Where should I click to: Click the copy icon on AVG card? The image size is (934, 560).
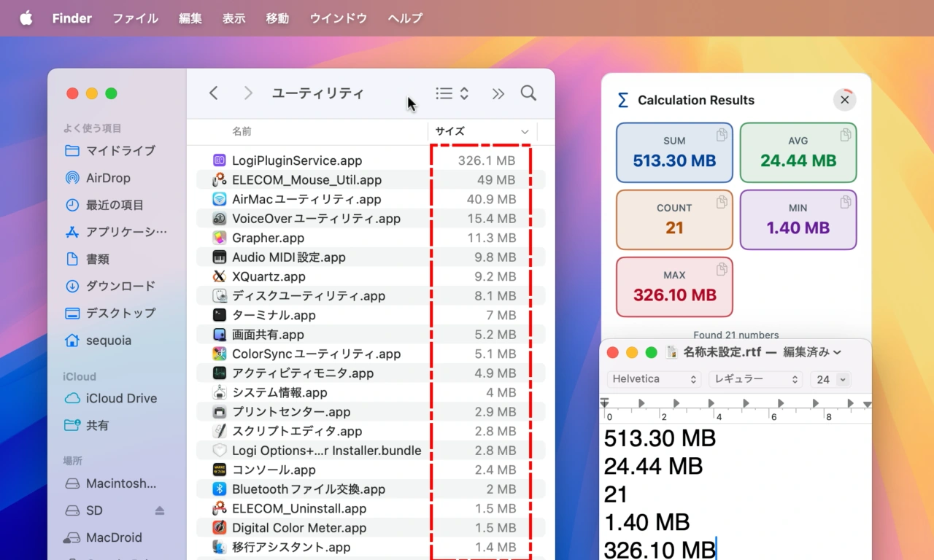coord(845,135)
